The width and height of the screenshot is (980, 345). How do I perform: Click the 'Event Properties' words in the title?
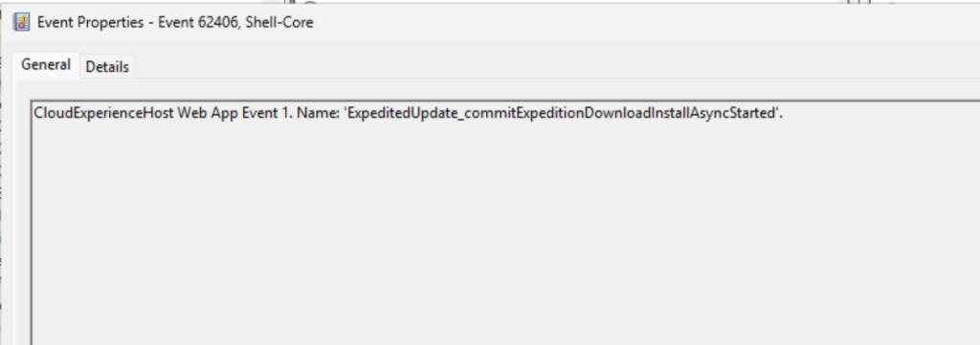coord(91,23)
